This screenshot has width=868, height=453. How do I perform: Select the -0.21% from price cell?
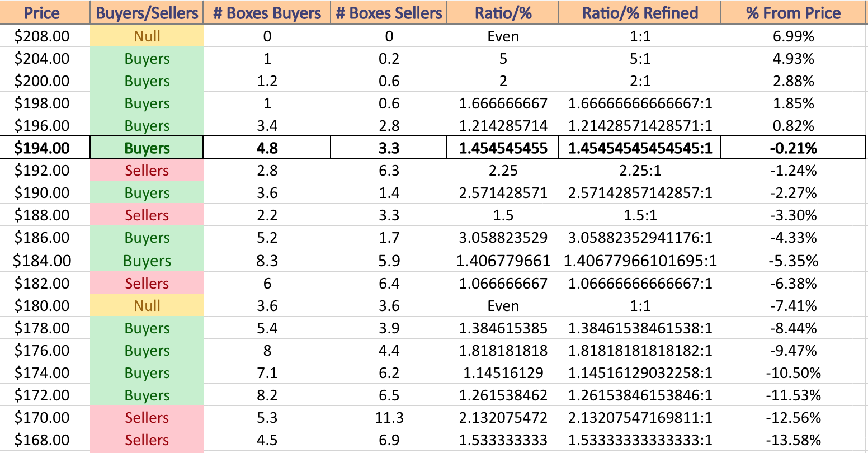793,148
